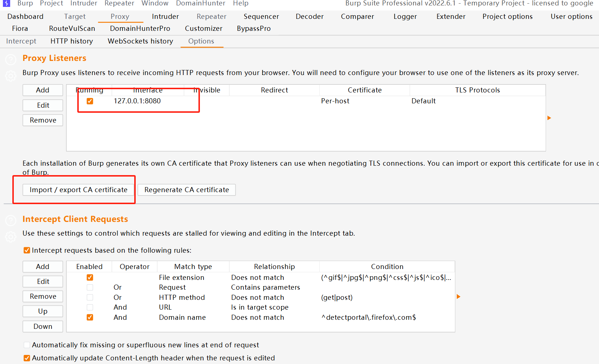Enable the Request contains parameters rule
The height and width of the screenshot is (364, 599).
coord(90,288)
